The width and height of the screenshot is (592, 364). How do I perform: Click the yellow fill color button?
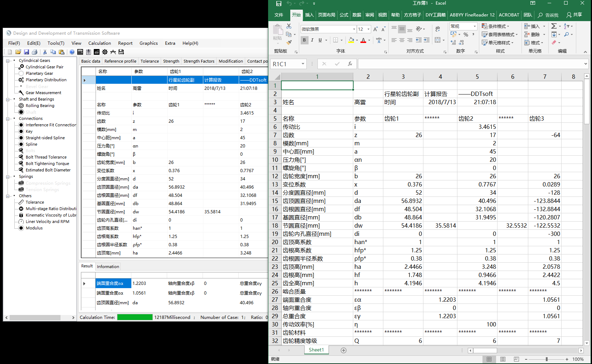[351, 40]
